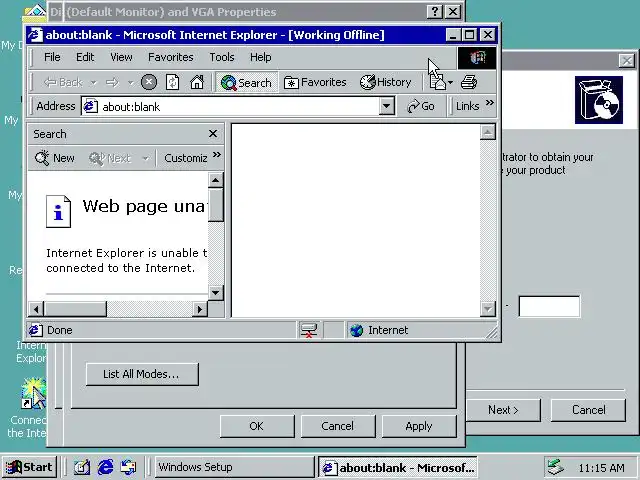Click the address bar about:blank field
The width and height of the screenshot is (640, 480).
pyautogui.click(x=239, y=107)
